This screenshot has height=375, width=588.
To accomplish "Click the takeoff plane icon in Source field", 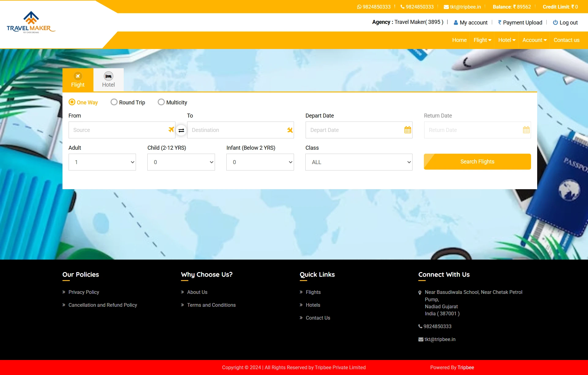I will point(171,130).
